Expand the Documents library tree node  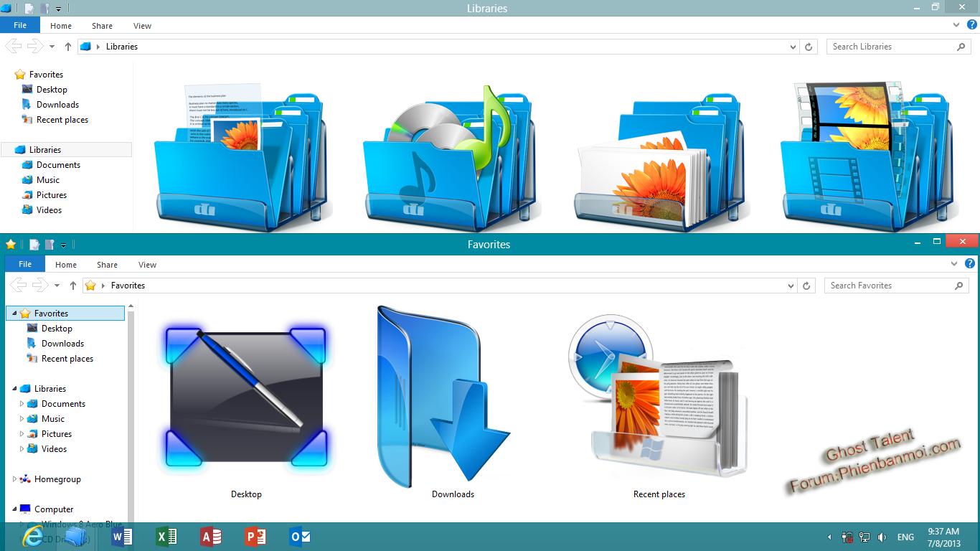pos(22,404)
